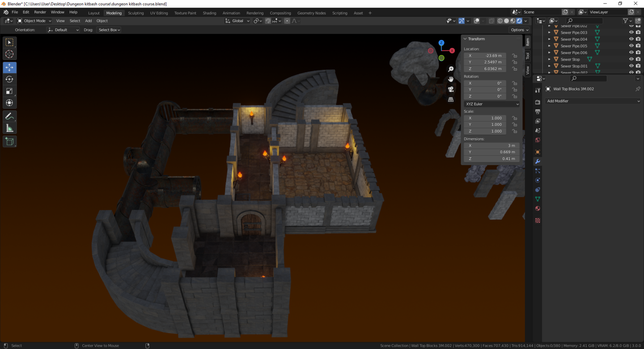Open the Render menu
This screenshot has width=644, height=349.
tap(40, 12)
